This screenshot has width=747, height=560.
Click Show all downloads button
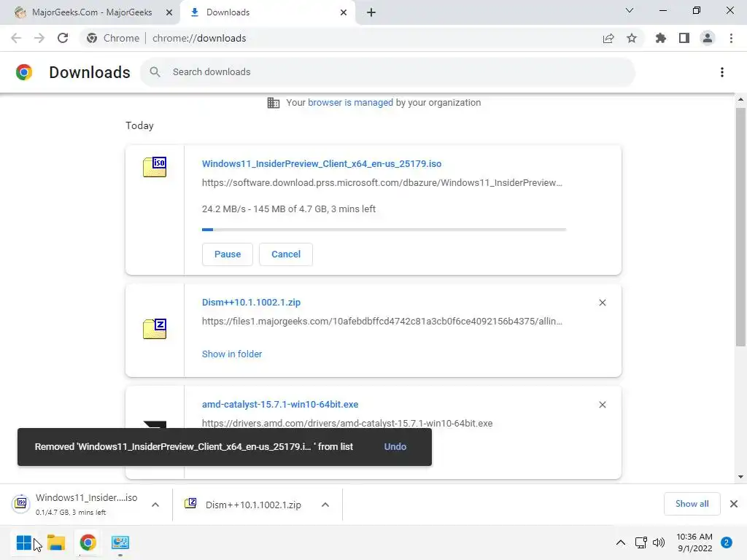coord(692,504)
